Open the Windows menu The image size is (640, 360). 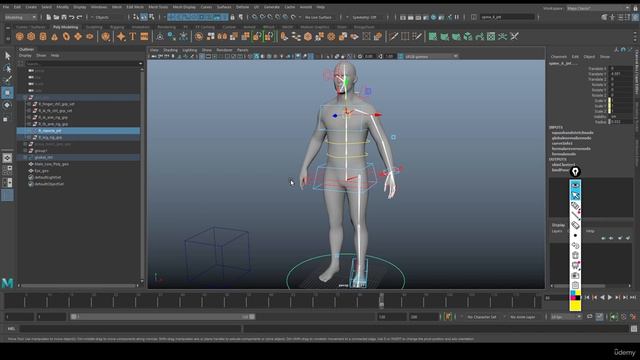[99, 7]
